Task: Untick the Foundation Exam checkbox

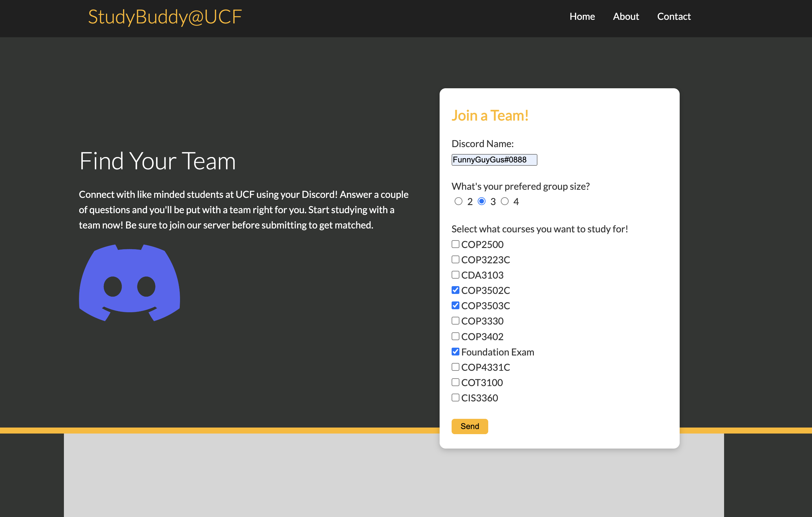Action: pyautogui.click(x=455, y=352)
